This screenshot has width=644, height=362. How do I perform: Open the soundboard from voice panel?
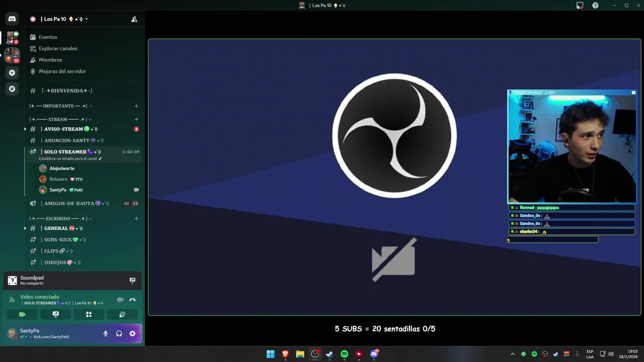click(122, 314)
